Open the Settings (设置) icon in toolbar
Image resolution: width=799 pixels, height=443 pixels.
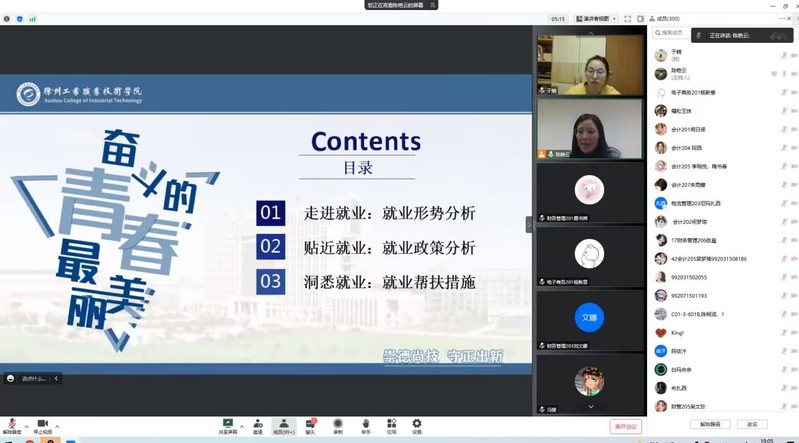(x=417, y=426)
